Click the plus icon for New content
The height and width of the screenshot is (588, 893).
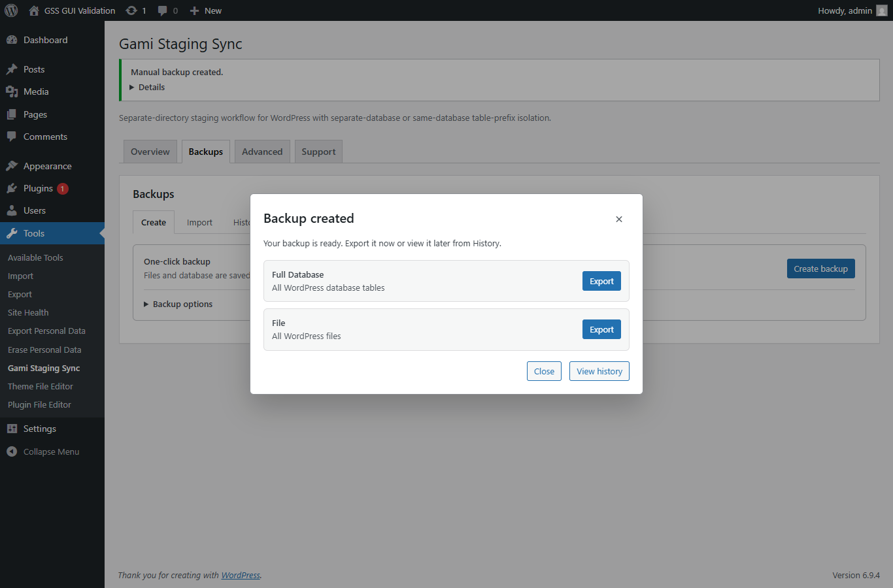[x=194, y=10]
